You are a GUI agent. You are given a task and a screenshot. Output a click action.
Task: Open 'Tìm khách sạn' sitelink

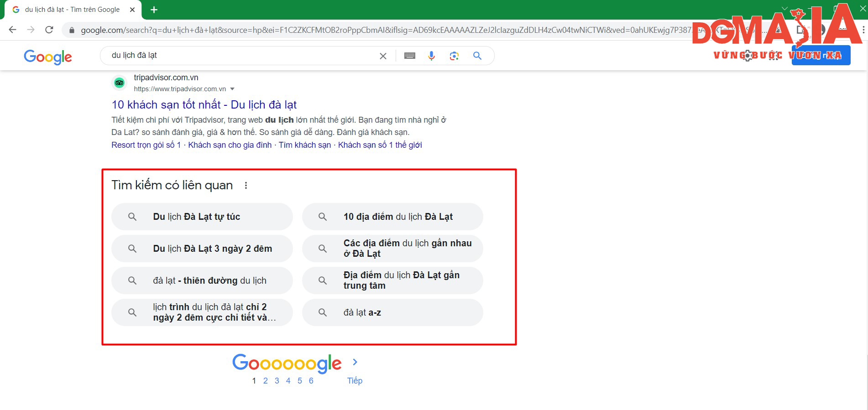(x=305, y=145)
